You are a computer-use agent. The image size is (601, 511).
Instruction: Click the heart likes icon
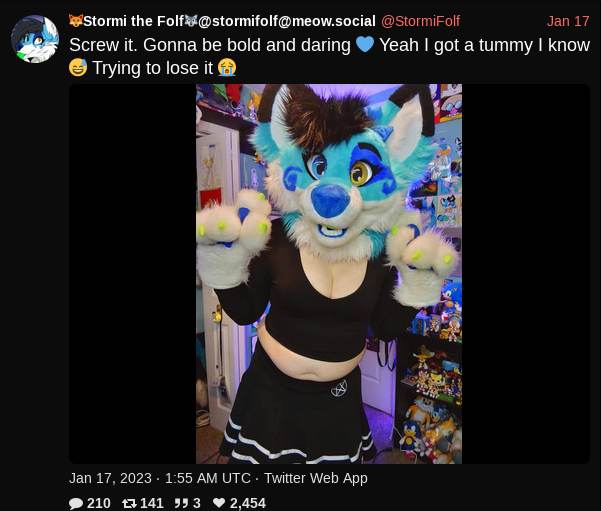[x=219, y=503]
